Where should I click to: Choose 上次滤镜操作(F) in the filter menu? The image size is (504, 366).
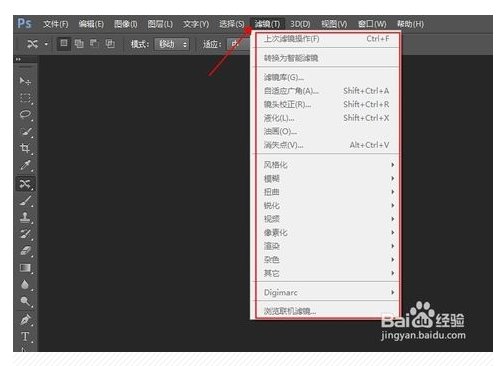pyautogui.click(x=327, y=39)
